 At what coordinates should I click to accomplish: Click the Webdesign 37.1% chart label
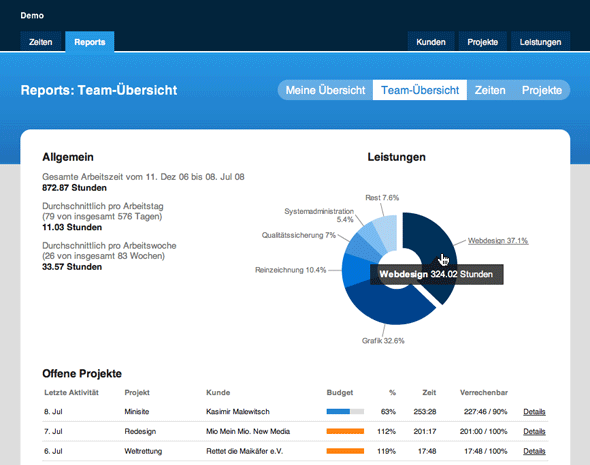[498, 241]
